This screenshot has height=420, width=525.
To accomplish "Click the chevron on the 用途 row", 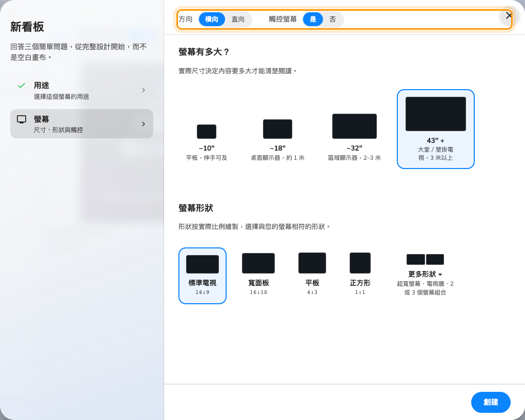I will tap(144, 90).
